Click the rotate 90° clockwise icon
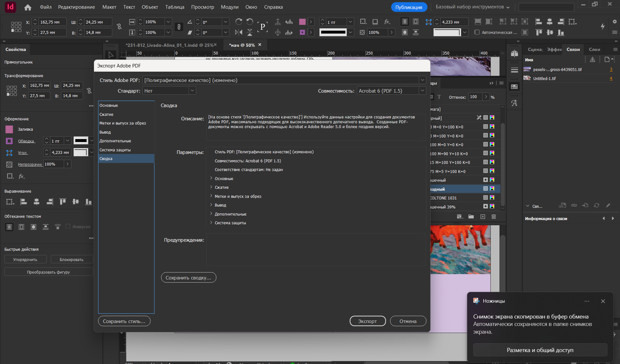 (239, 22)
